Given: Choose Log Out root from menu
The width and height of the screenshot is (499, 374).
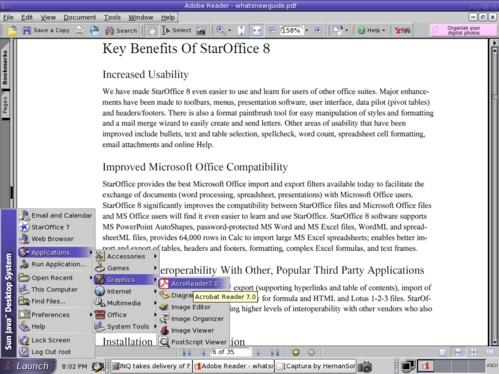Looking at the screenshot, I should (51, 352).
